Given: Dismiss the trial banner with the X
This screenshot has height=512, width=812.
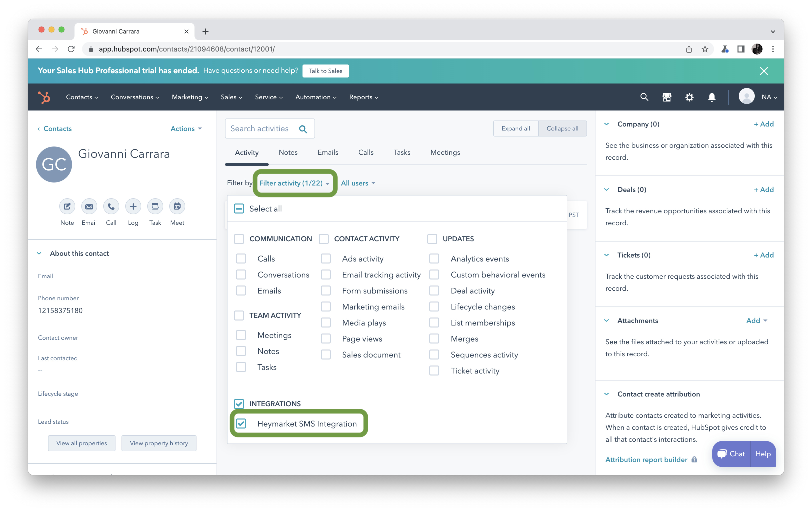Looking at the screenshot, I should [x=764, y=71].
